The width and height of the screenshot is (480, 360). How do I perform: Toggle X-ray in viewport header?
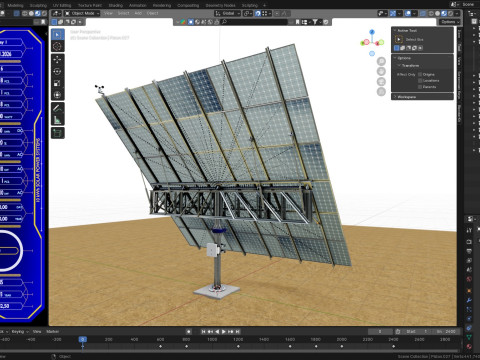point(423,13)
